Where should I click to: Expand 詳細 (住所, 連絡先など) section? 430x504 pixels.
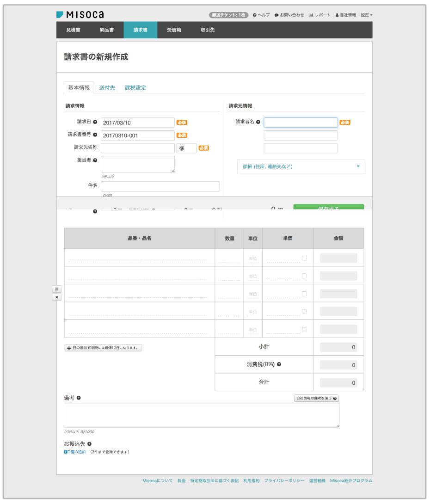point(301,166)
